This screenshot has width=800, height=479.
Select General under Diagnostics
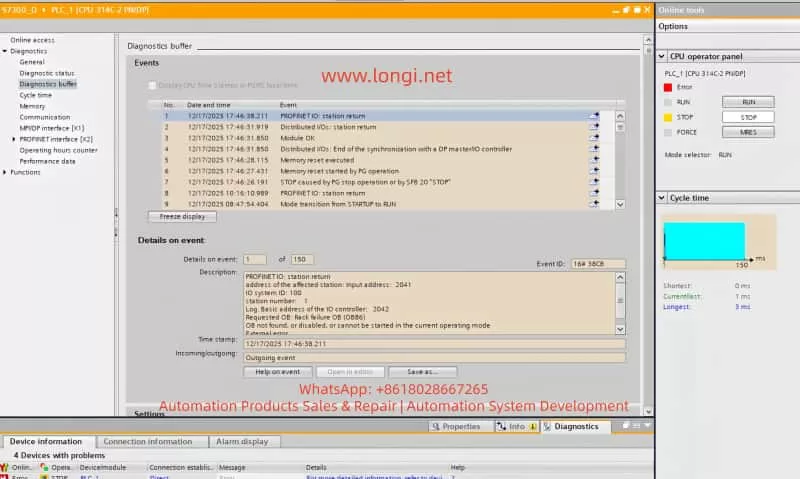coord(32,62)
